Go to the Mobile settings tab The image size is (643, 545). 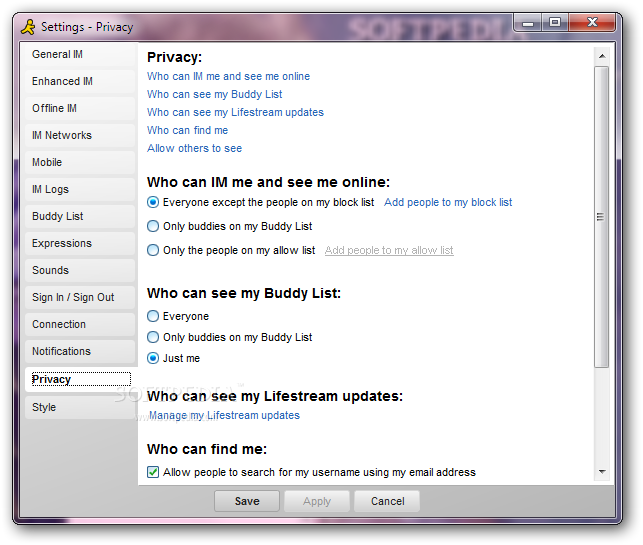tap(80, 162)
